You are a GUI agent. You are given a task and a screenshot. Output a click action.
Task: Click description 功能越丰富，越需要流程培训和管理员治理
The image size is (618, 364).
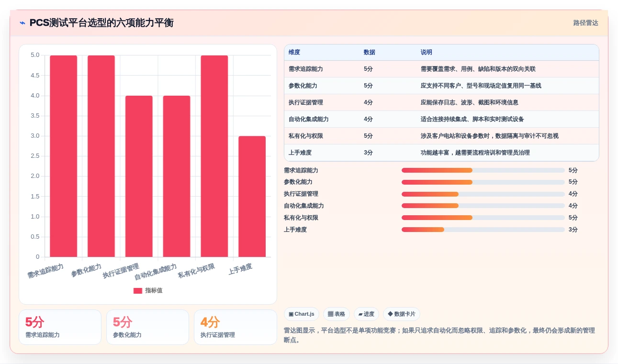[x=475, y=153]
